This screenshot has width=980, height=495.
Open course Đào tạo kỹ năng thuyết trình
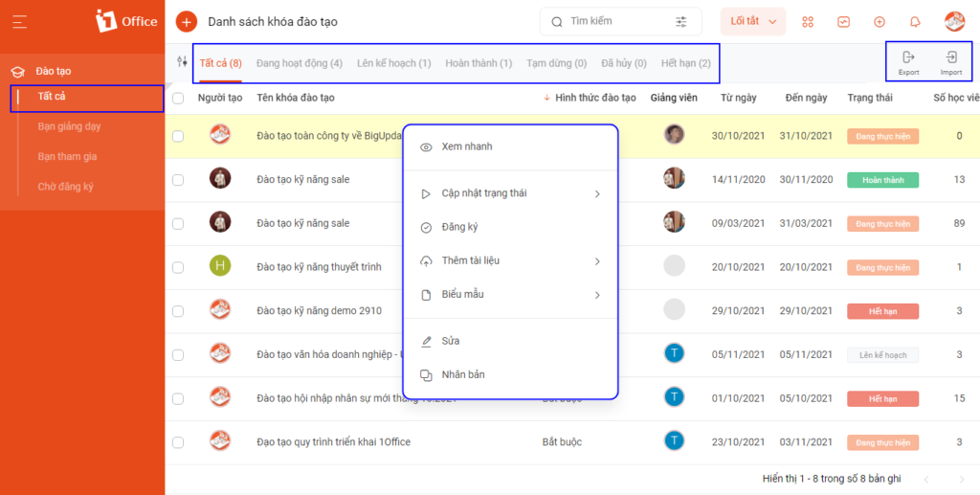point(319,267)
